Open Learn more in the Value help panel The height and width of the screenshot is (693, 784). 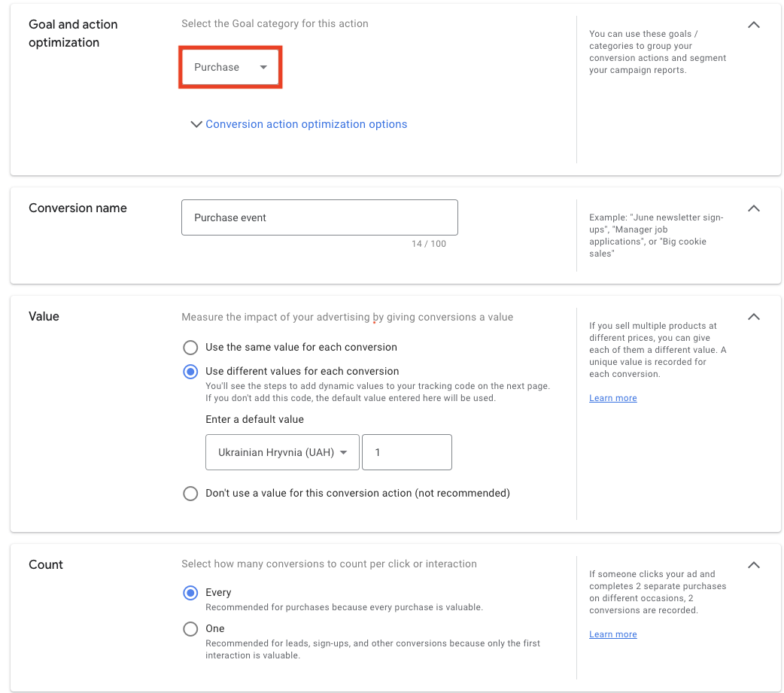coord(612,397)
